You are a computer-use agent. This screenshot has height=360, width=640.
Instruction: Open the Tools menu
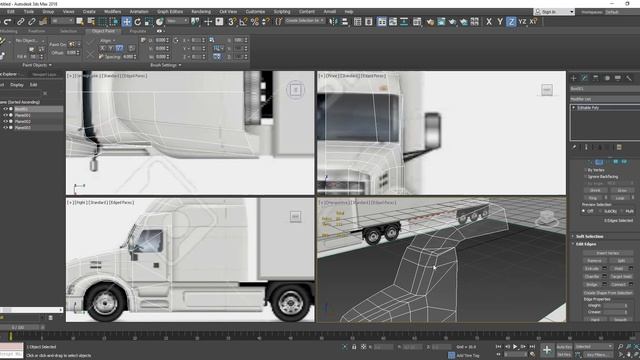coord(29,12)
